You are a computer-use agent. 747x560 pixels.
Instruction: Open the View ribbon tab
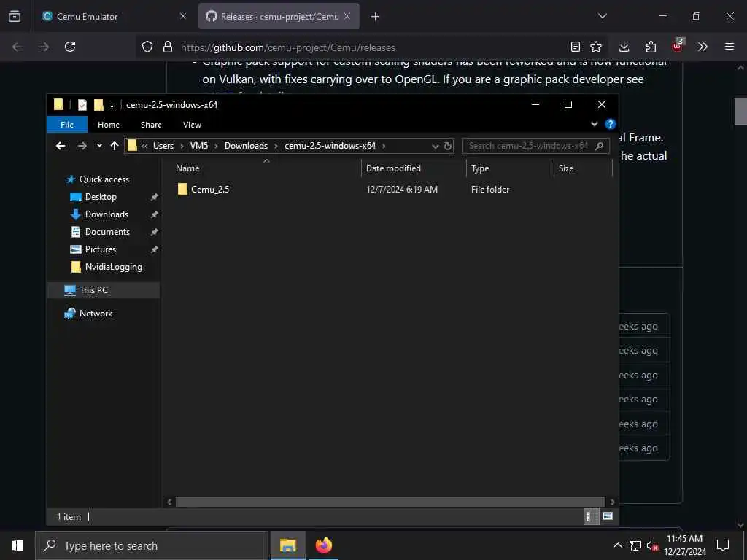click(192, 125)
